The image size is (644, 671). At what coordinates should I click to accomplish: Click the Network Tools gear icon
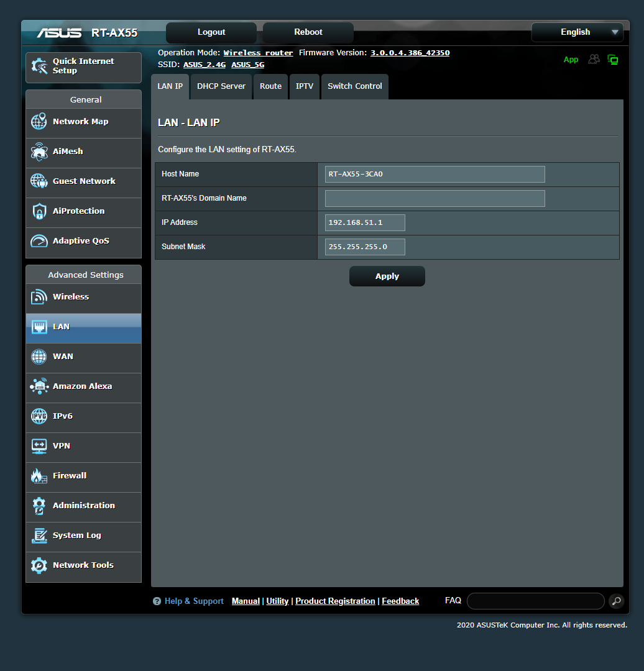click(39, 565)
